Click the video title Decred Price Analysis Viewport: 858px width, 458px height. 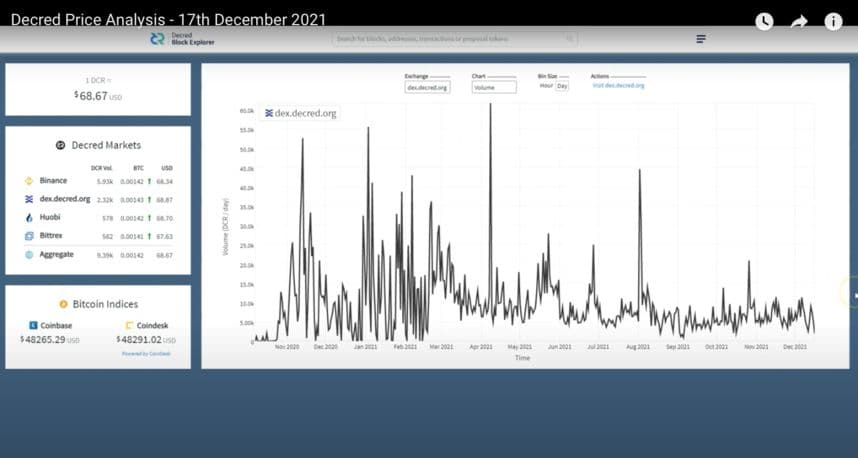pos(168,19)
